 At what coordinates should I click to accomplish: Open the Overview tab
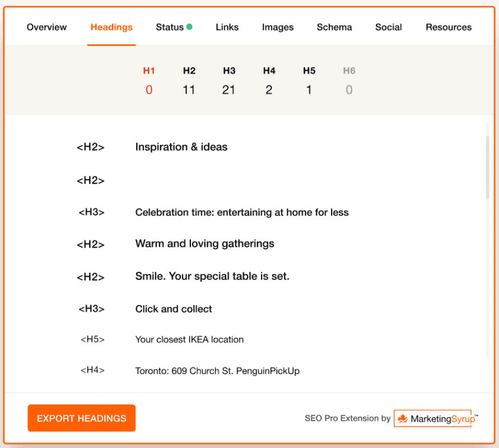pyautogui.click(x=46, y=26)
